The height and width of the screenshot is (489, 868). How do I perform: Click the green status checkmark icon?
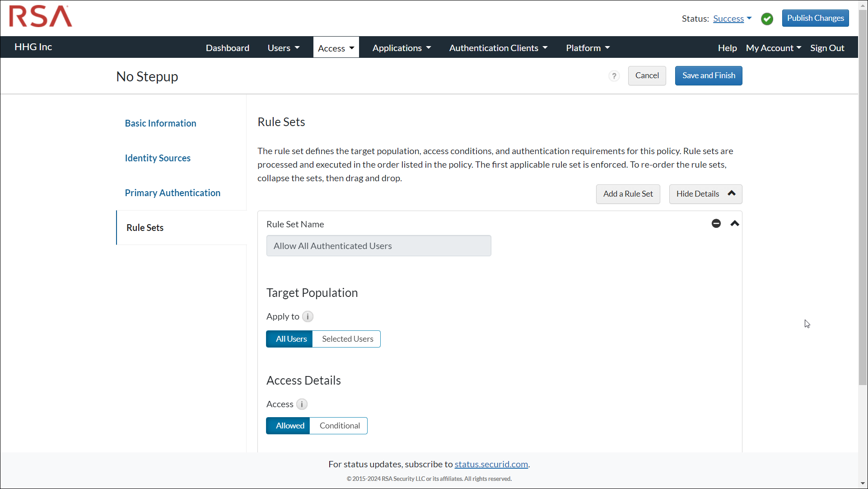tap(767, 19)
